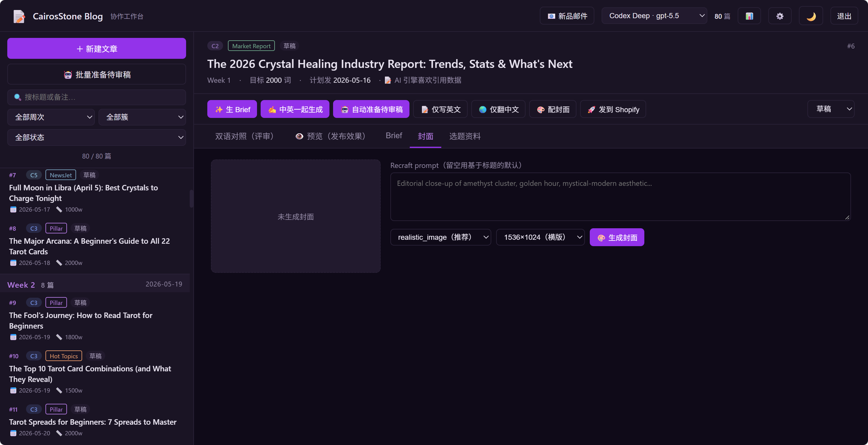Click the C5 badge on article #7
The height and width of the screenshot is (445, 868).
[x=34, y=175]
